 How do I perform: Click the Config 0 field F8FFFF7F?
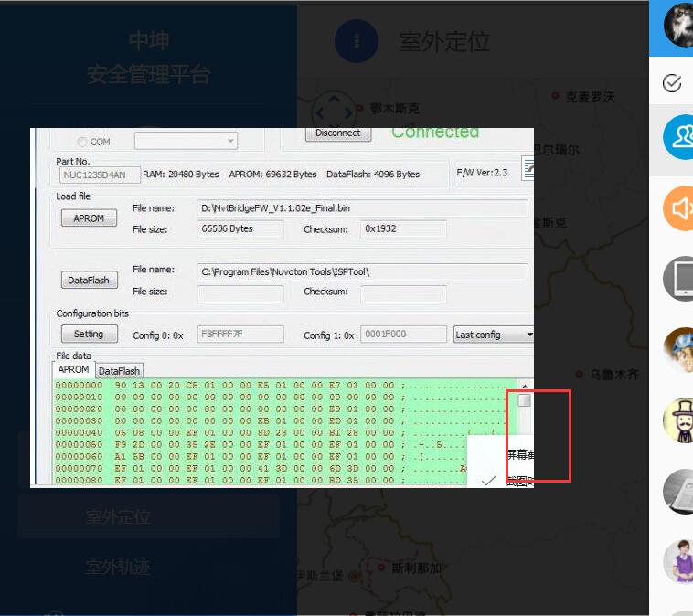(240, 335)
